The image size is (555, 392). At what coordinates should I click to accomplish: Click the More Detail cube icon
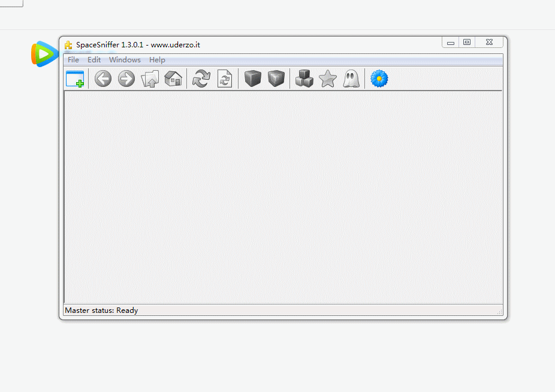point(276,79)
